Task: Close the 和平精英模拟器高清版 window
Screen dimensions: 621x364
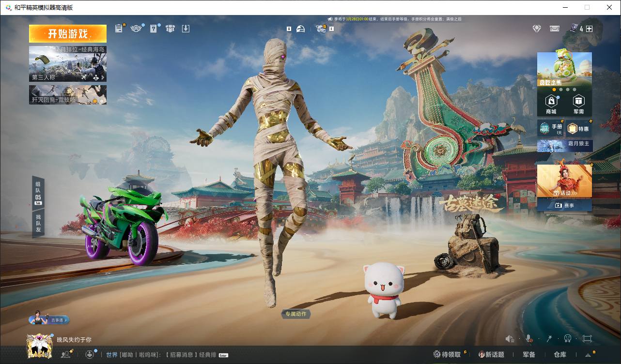Action: [609, 7]
